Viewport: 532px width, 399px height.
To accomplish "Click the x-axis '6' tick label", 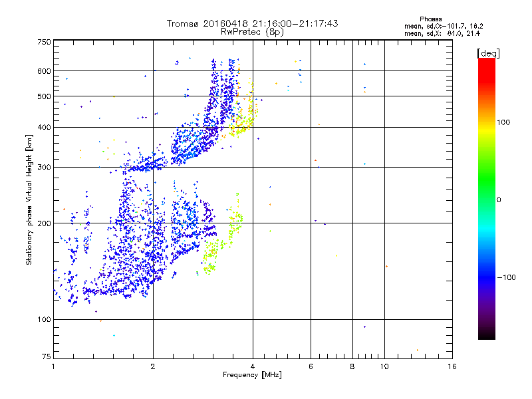I will (x=311, y=366).
